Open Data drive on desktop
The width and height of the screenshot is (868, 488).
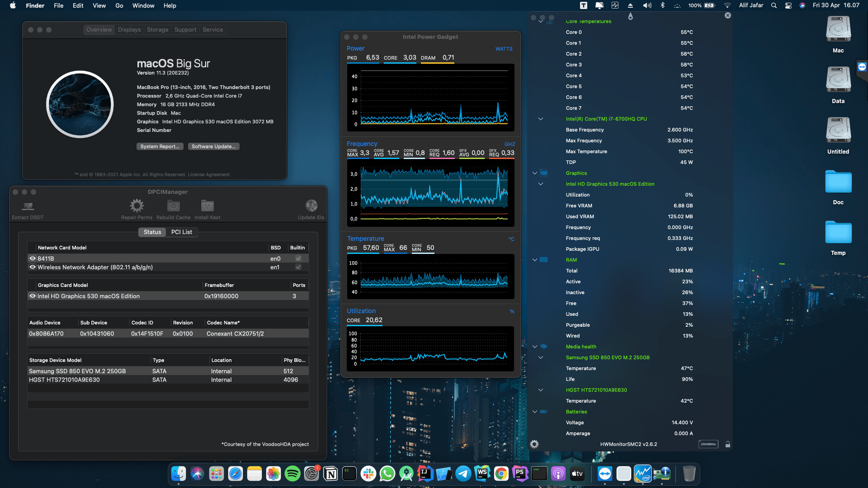(838, 80)
